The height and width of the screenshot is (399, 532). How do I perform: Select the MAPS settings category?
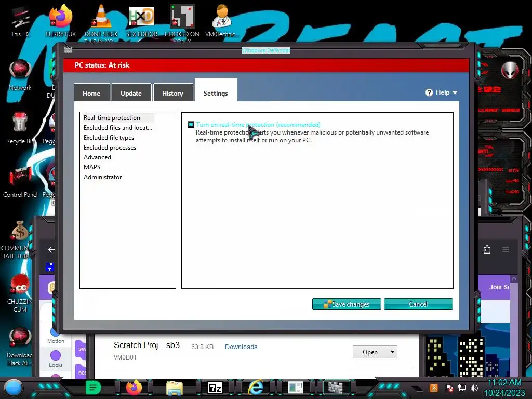coord(92,167)
